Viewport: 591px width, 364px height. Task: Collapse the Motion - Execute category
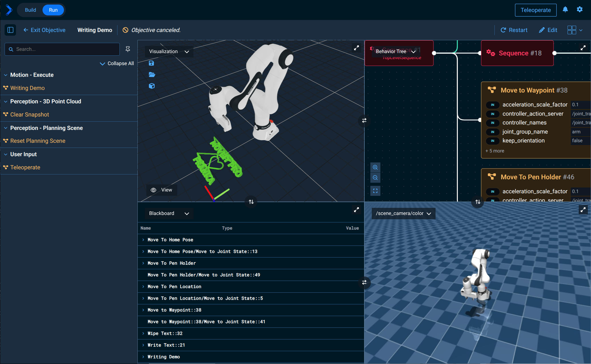point(6,75)
